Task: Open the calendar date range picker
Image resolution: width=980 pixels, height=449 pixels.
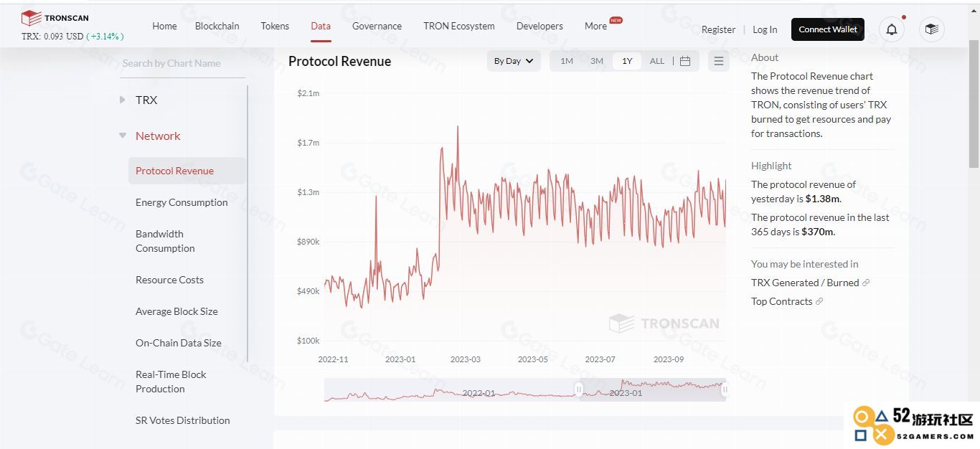Action: pyautogui.click(x=685, y=61)
